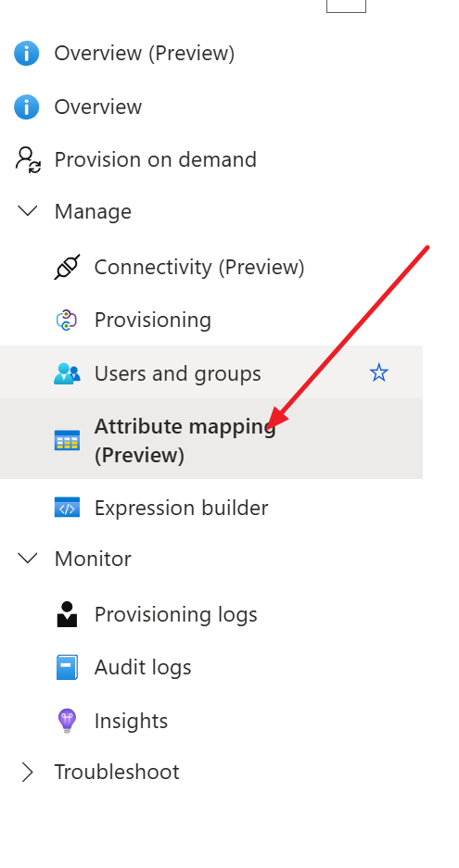
Task: Open Attribute mapping (Preview) menu item
Action: coord(211,438)
